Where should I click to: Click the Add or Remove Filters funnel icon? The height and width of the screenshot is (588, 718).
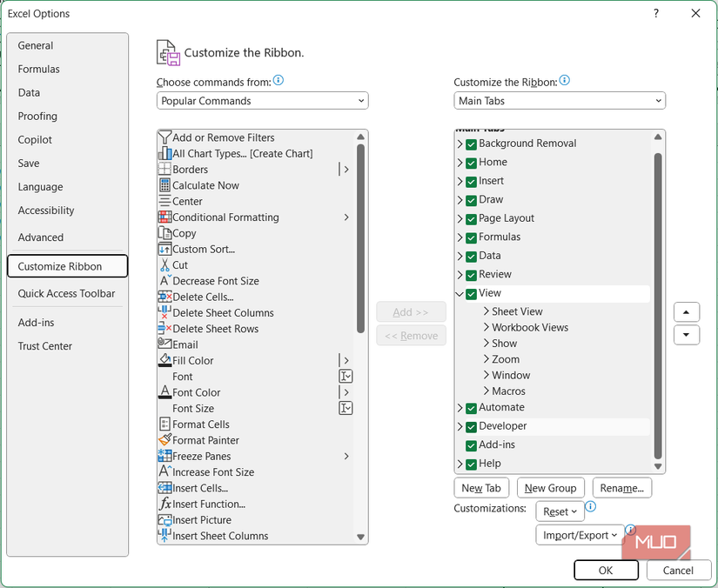point(164,137)
